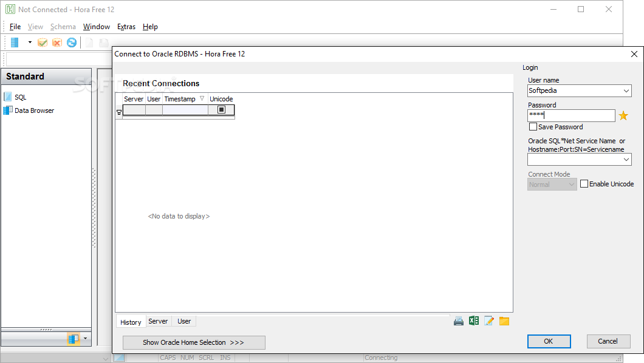Click the commit database checkmark icon

[x=43, y=42]
